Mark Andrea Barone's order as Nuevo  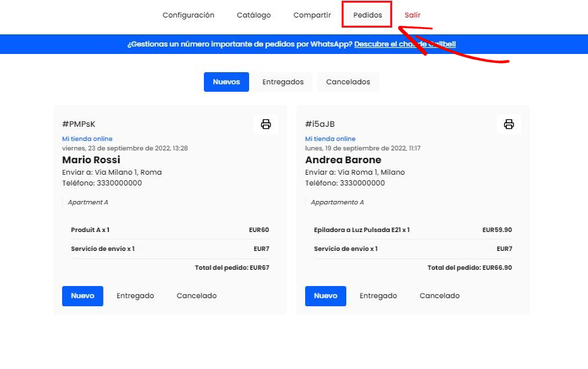click(x=325, y=296)
